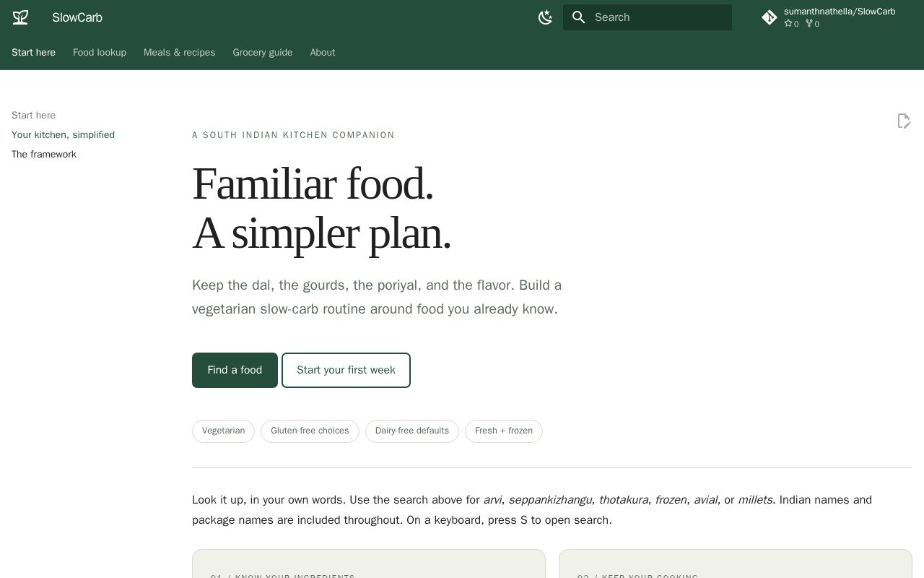Select the Start here tab

(x=33, y=53)
